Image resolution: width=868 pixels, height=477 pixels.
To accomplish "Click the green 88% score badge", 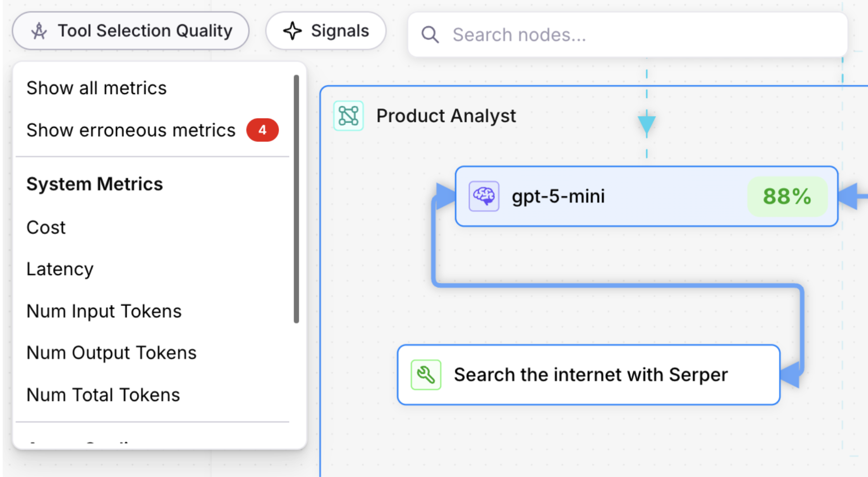I will [787, 196].
